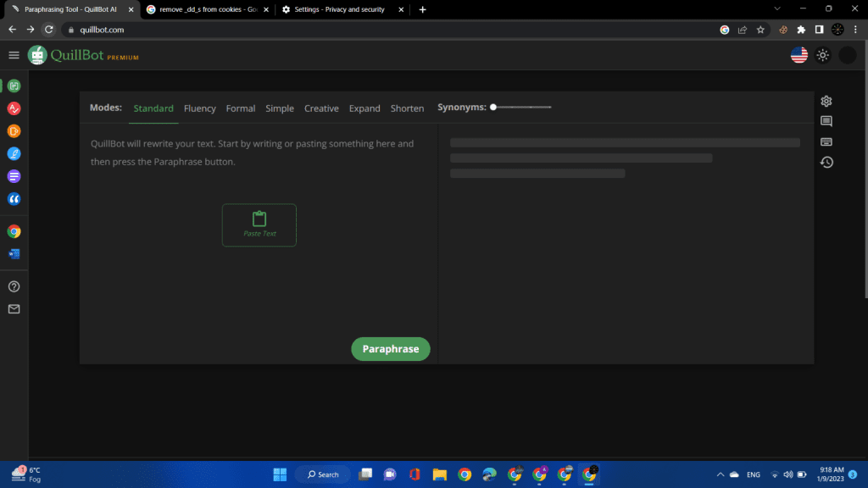Change language via US flag icon
Viewport: 868px width, 488px height.
point(798,55)
